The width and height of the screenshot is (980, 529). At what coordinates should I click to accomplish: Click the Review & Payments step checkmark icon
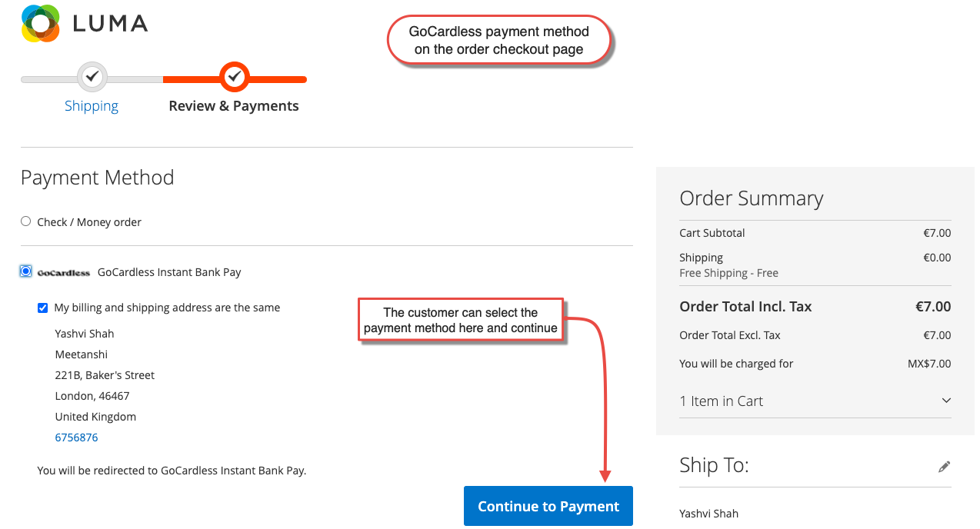(234, 76)
